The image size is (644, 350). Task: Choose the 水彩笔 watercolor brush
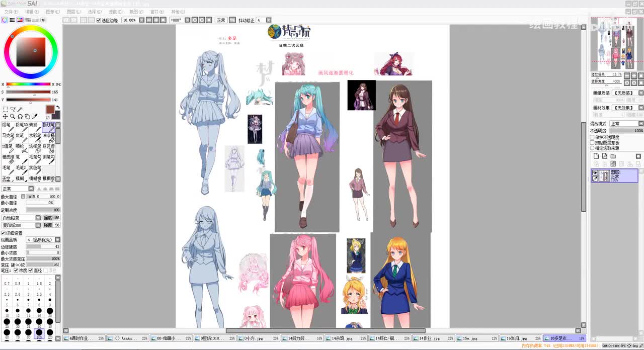pos(35,138)
